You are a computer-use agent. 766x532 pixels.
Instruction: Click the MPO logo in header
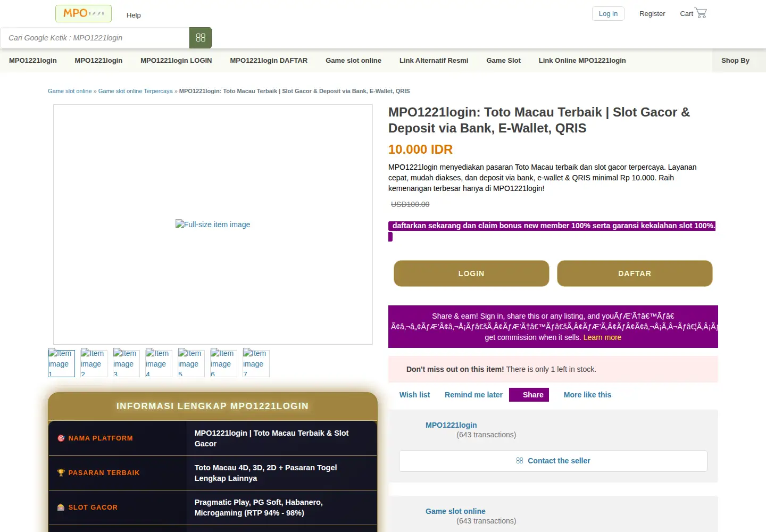(x=84, y=13)
